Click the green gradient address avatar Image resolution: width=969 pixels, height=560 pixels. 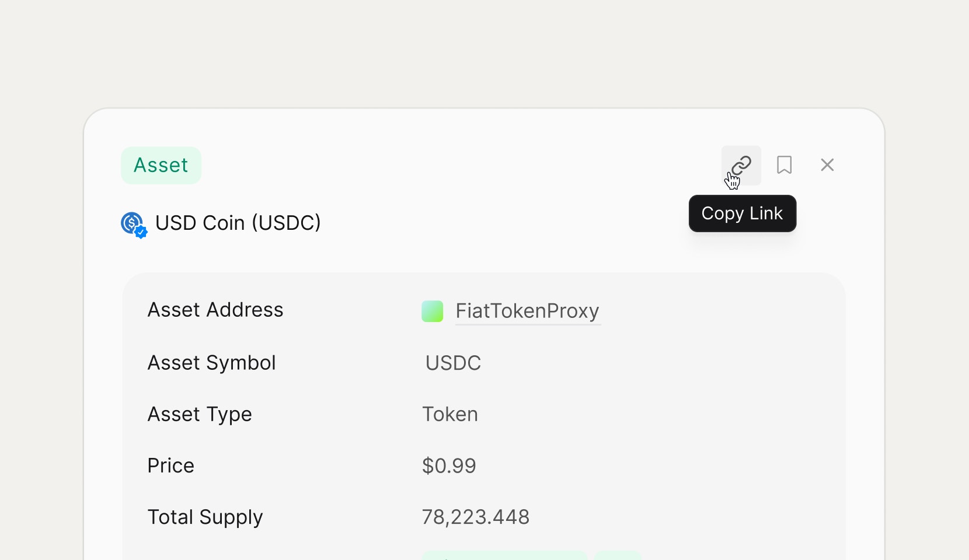tap(433, 311)
